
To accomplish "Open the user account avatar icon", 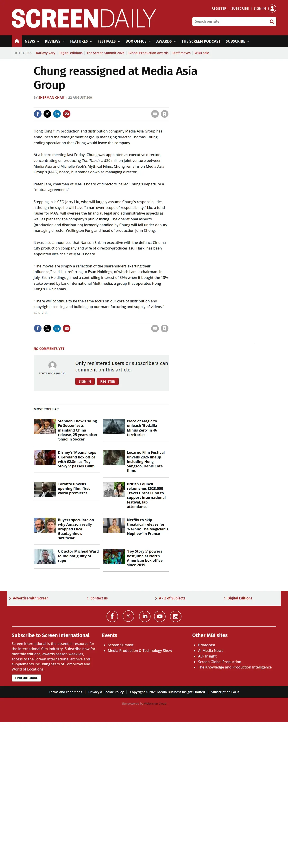I will tap(272, 9).
